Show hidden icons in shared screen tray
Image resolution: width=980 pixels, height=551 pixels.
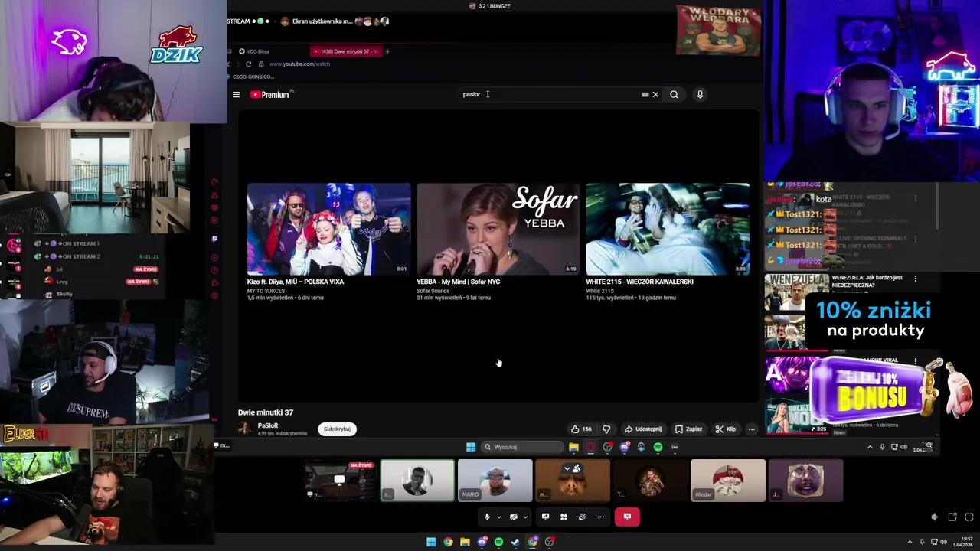pyautogui.click(x=870, y=447)
